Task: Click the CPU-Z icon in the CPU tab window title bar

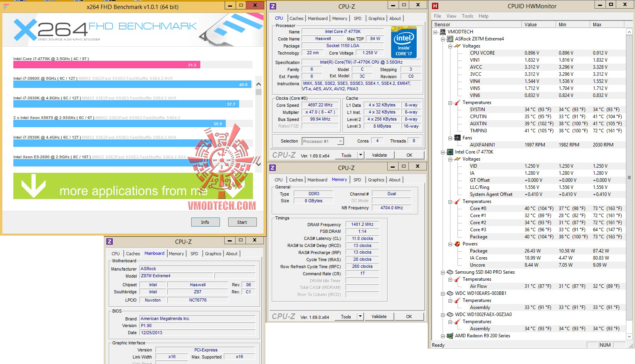Action: [273, 6]
